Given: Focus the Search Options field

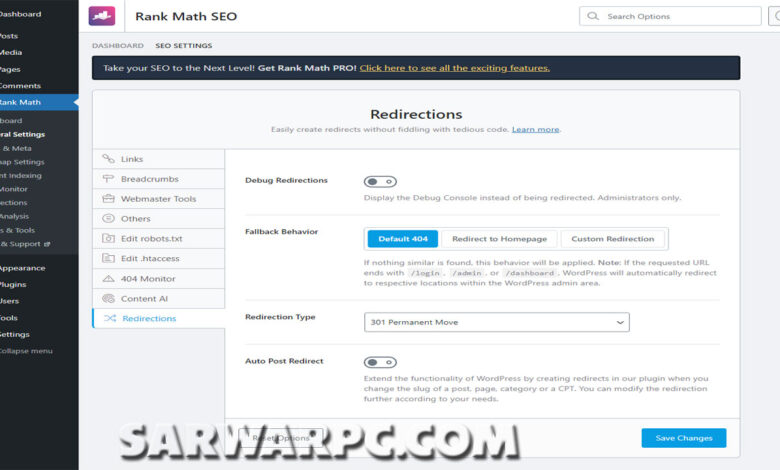Looking at the screenshot, I should 670,16.
